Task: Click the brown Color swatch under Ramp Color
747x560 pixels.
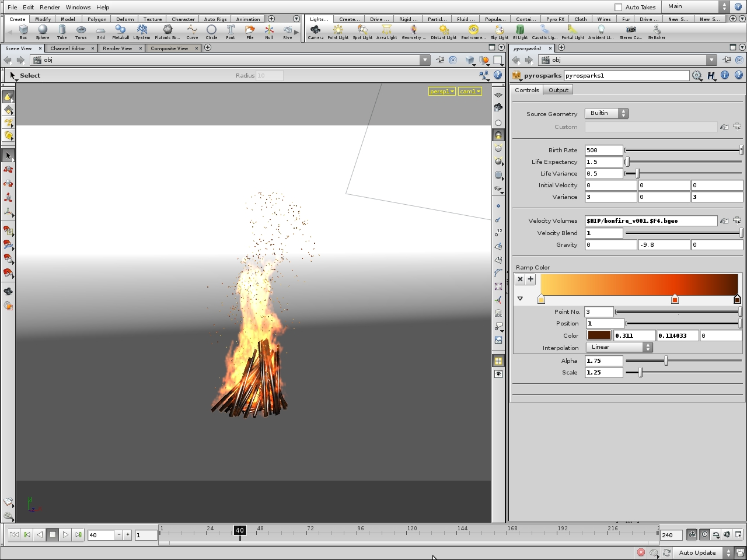Action: 599,335
